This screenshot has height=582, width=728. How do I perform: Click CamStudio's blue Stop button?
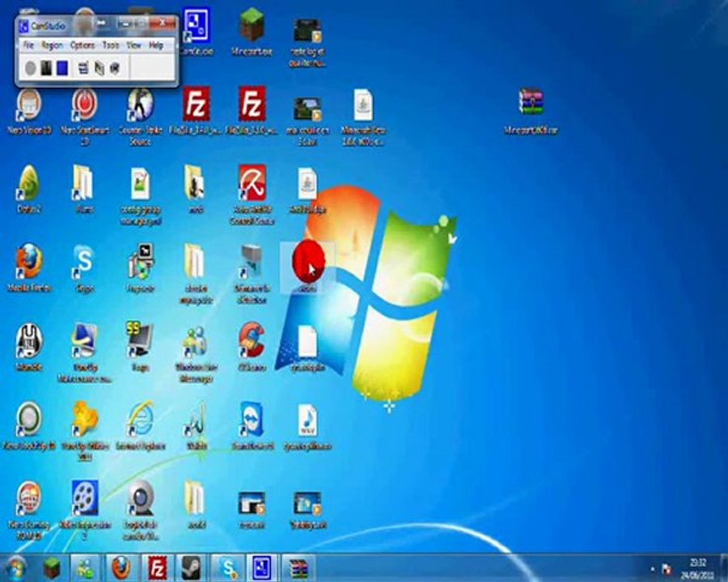[x=62, y=68]
